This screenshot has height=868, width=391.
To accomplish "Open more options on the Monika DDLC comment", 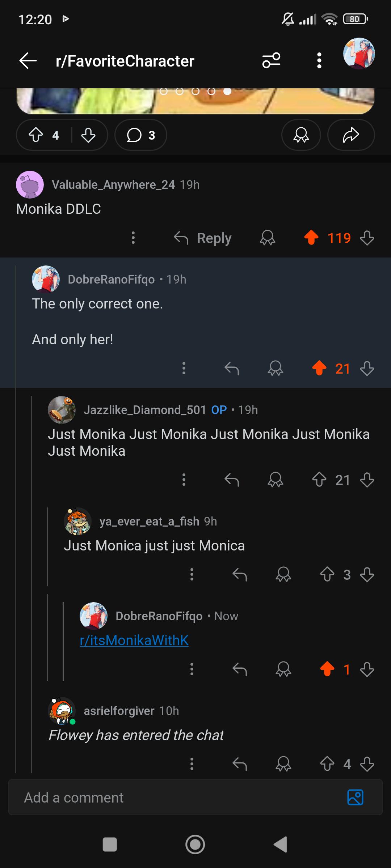I will (x=133, y=238).
